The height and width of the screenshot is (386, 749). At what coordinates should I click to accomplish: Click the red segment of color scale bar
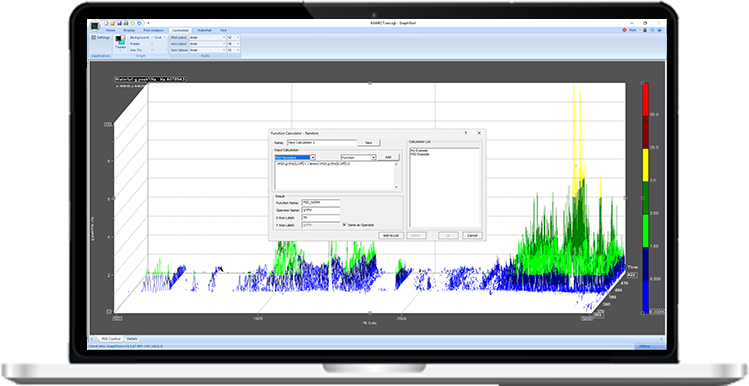click(x=645, y=99)
